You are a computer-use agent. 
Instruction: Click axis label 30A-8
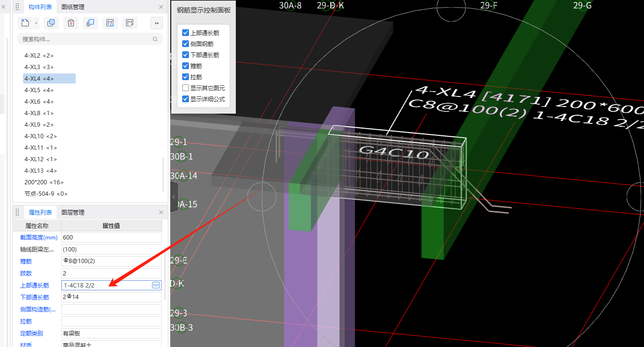(290, 6)
